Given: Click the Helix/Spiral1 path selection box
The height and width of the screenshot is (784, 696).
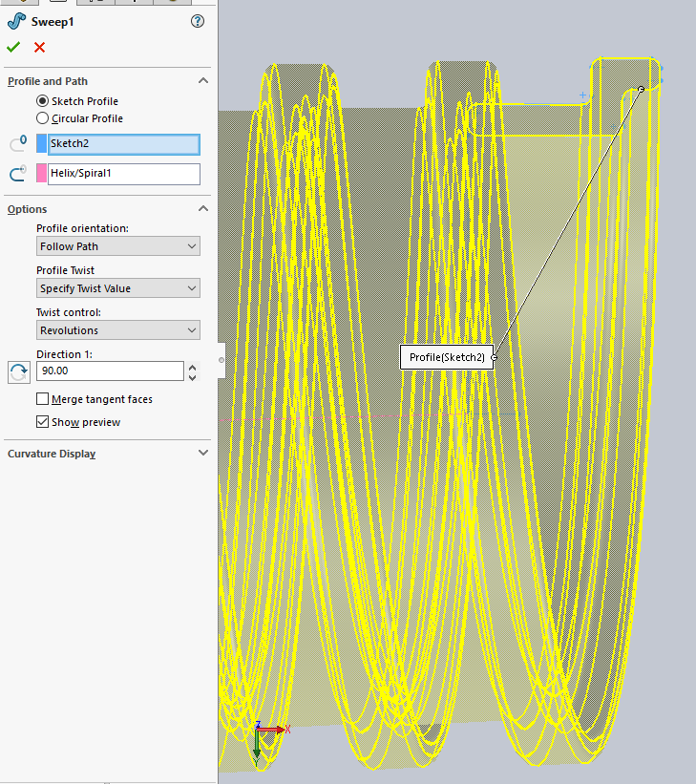Looking at the screenshot, I should (x=124, y=174).
